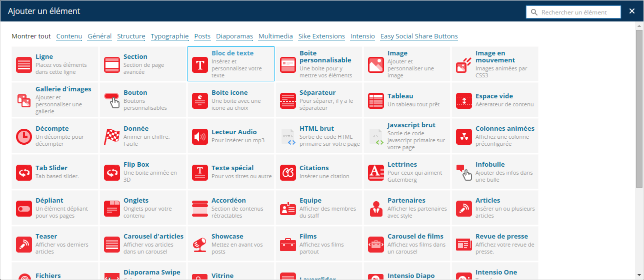Pick the Articles feed icon

click(x=464, y=209)
